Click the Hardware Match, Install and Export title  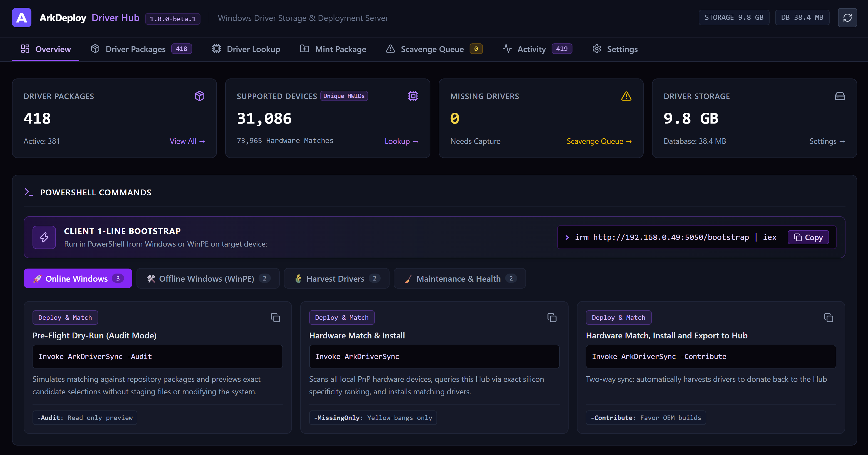click(x=667, y=336)
